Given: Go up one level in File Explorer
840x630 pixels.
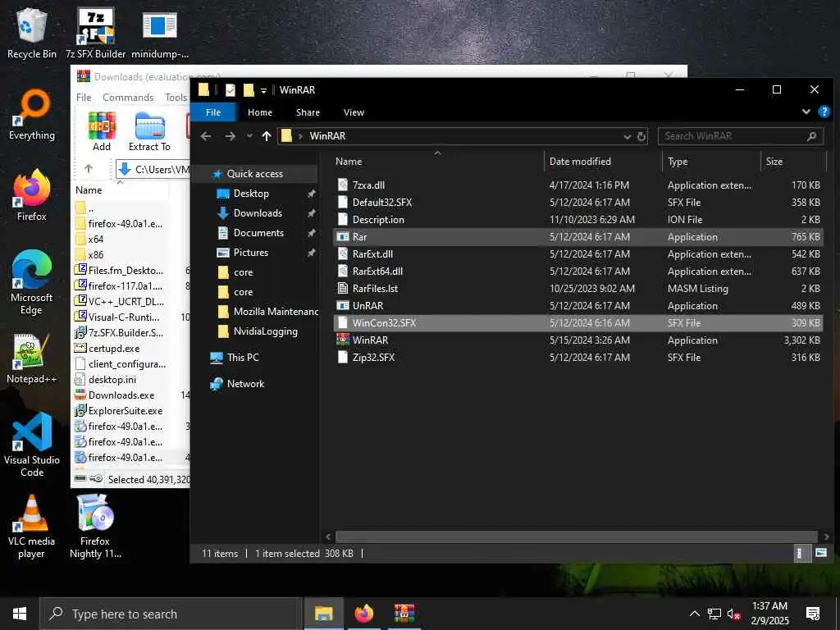Looking at the screenshot, I should 267,136.
